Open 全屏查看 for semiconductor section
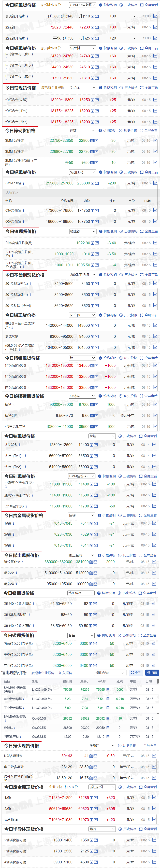The image size is (161, 868). point(148,829)
